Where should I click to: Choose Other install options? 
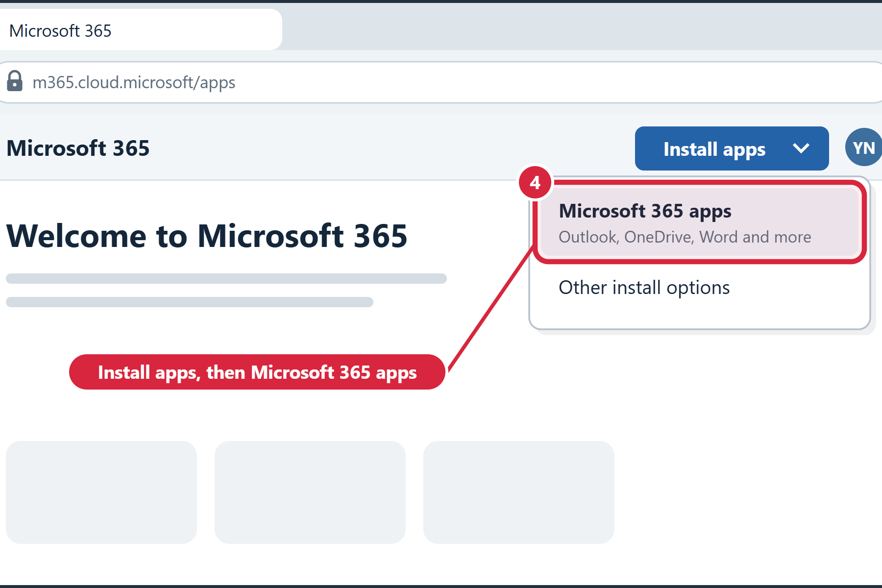coord(644,288)
